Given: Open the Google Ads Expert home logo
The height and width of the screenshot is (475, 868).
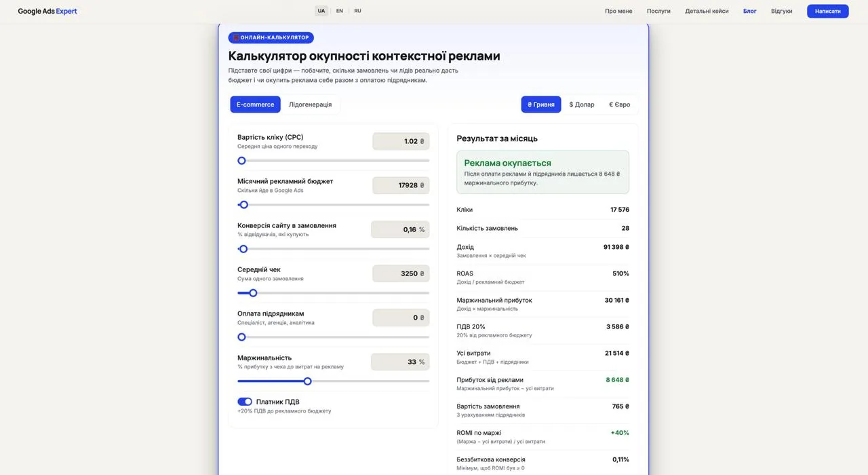Looking at the screenshot, I should 47,11.
